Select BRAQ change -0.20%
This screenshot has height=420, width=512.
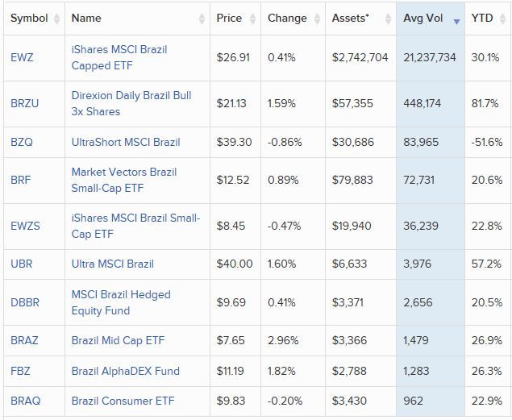[285, 401]
